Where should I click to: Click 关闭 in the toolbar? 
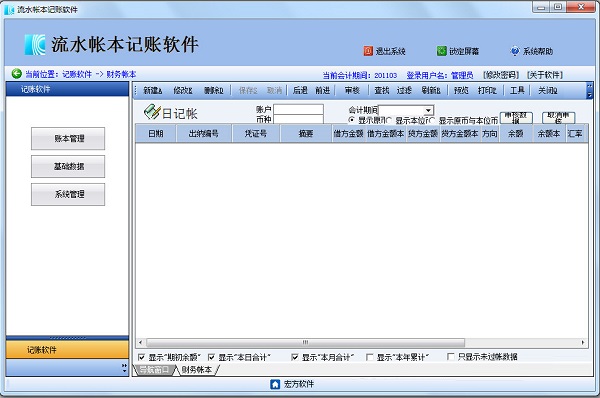click(548, 91)
